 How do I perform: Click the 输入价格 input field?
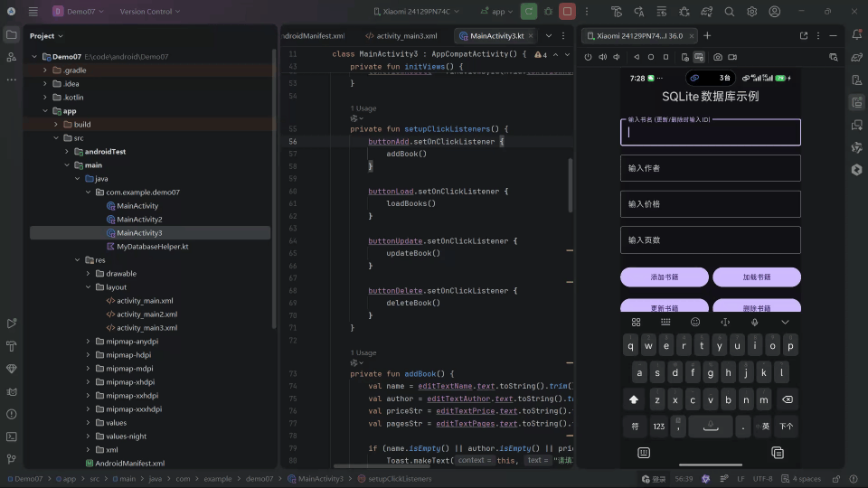(711, 204)
